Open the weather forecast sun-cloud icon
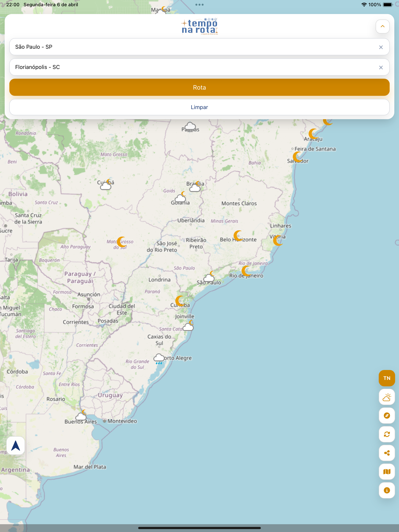This screenshot has width=399, height=532. 387,397
